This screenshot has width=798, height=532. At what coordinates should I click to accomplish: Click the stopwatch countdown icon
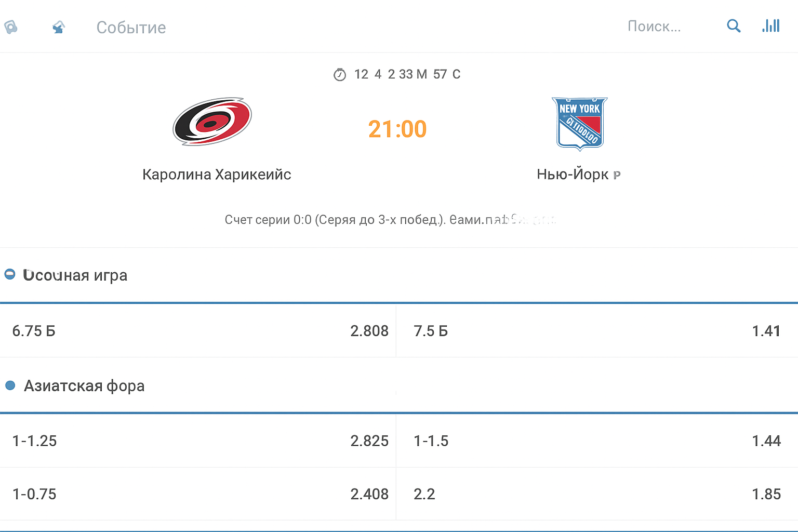(340, 75)
